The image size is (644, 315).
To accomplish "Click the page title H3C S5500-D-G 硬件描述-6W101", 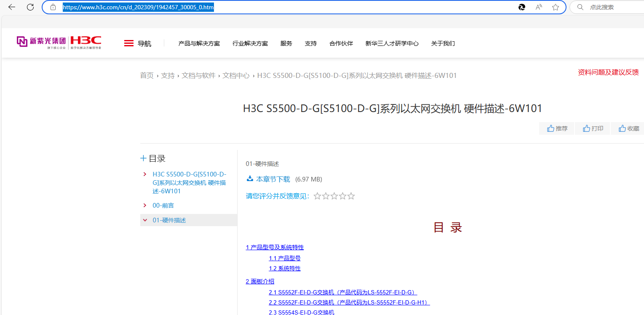I will coord(393,109).
